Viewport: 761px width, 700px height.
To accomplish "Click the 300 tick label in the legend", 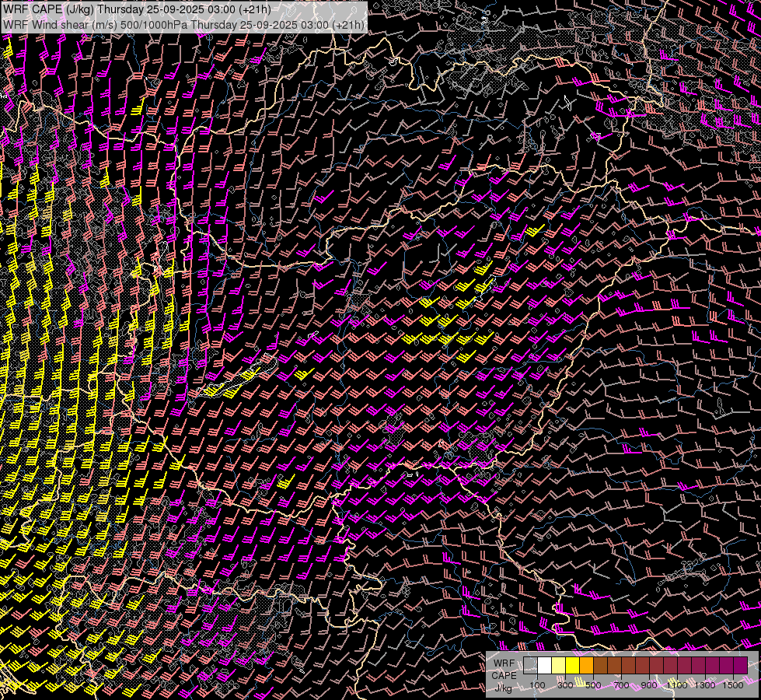I will coord(565,685).
